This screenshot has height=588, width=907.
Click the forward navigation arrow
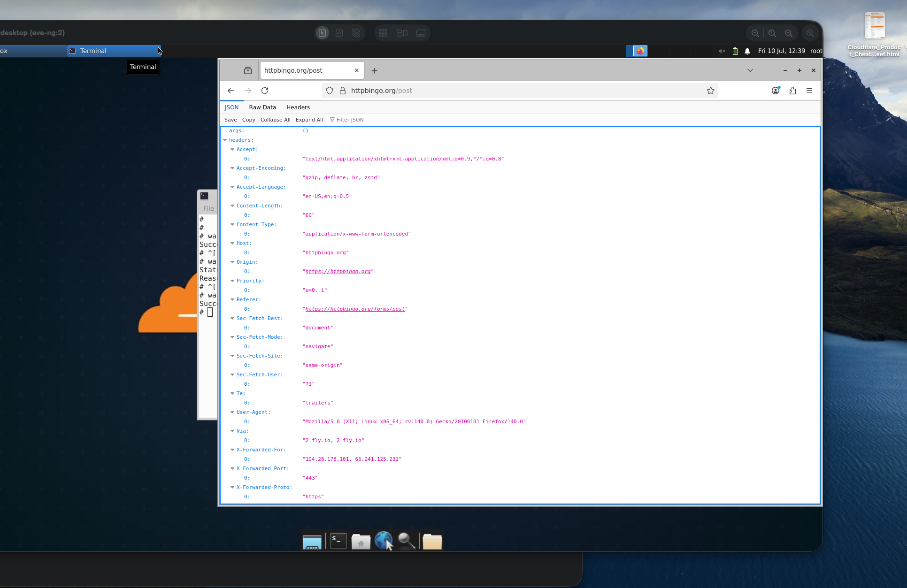[x=248, y=91]
